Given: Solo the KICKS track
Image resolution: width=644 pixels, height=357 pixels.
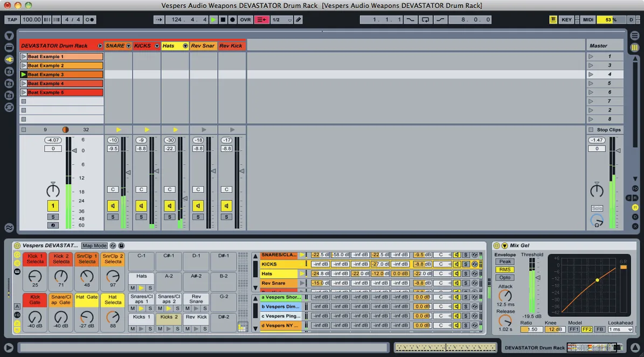Looking at the screenshot, I should (141, 216).
